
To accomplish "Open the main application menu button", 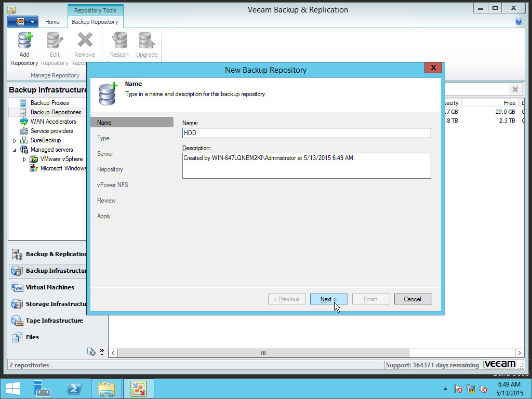I will (x=23, y=22).
